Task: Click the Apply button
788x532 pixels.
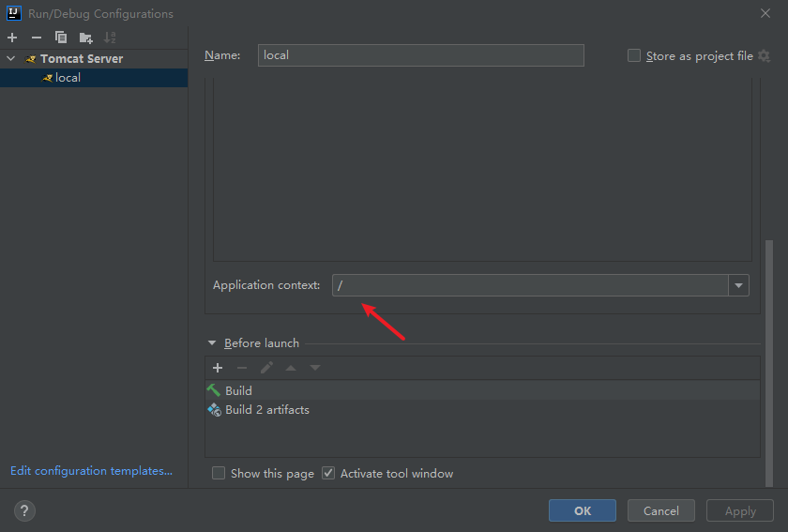Action: 740,510
